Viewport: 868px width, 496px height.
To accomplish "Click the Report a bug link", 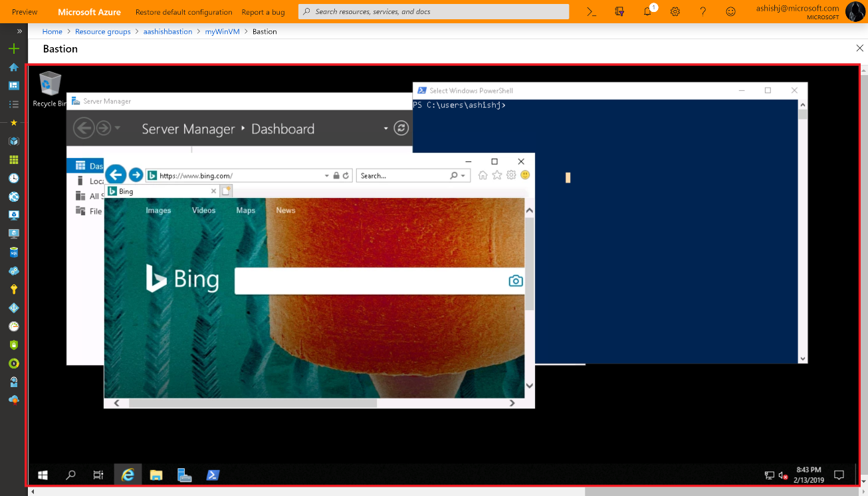I will [x=263, y=12].
